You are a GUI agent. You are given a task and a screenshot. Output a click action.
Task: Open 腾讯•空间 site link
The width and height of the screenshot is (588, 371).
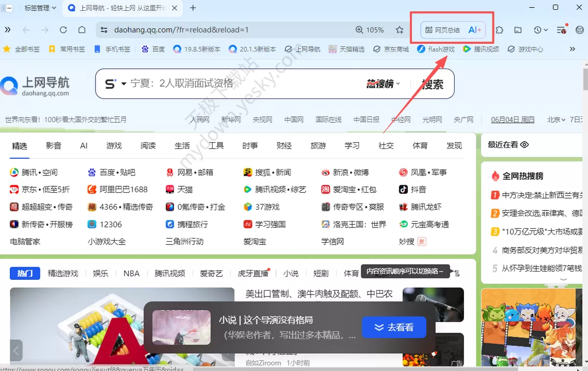coord(34,173)
